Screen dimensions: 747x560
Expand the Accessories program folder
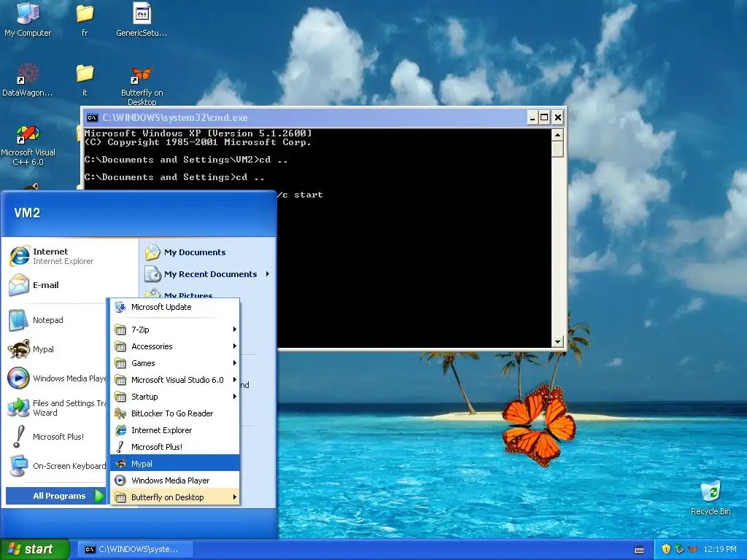[x=175, y=346]
